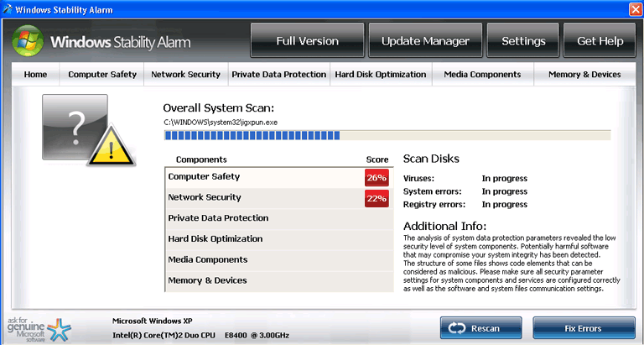This screenshot has height=345, width=644.
Task: Go to the Memory & Devices tab
Action: tap(584, 75)
